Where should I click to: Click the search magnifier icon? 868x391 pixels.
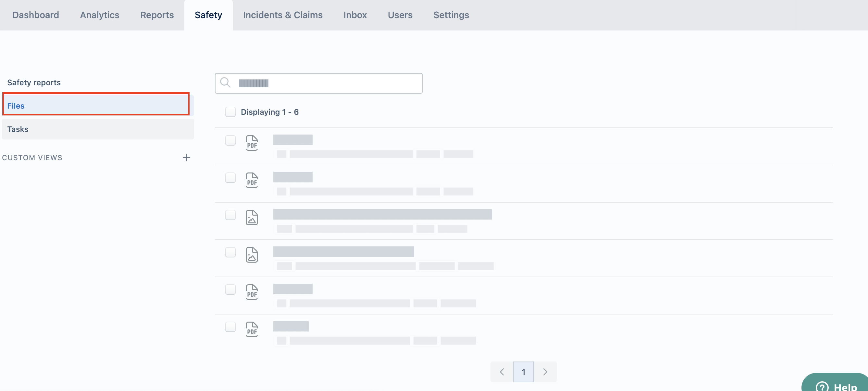(225, 82)
